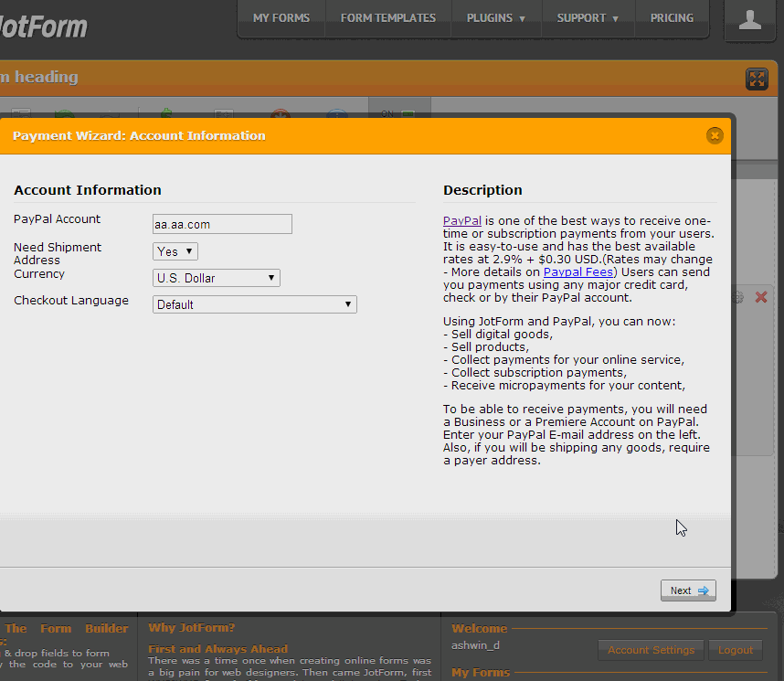This screenshot has height=681, width=784.
Task: Open the Pricing page
Action: 672,18
